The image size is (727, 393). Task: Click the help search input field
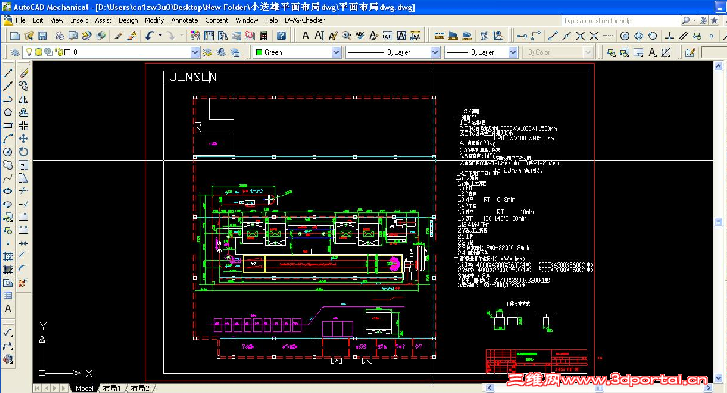(620, 21)
